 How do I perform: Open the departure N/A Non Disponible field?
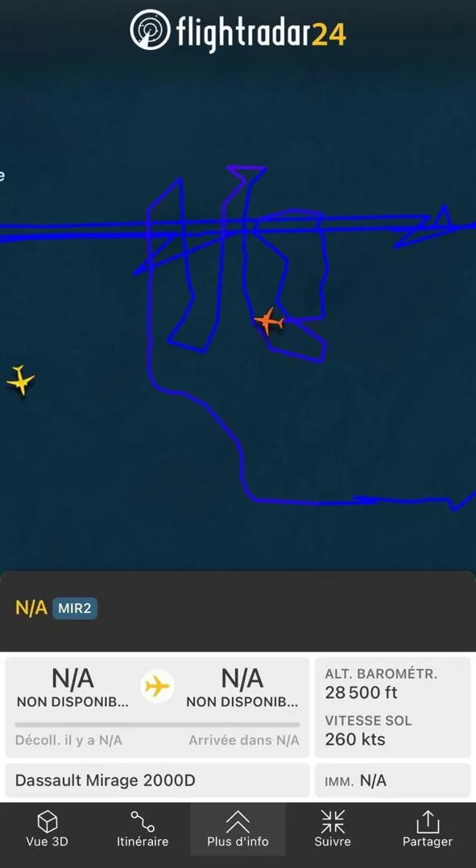click(72, 688)
